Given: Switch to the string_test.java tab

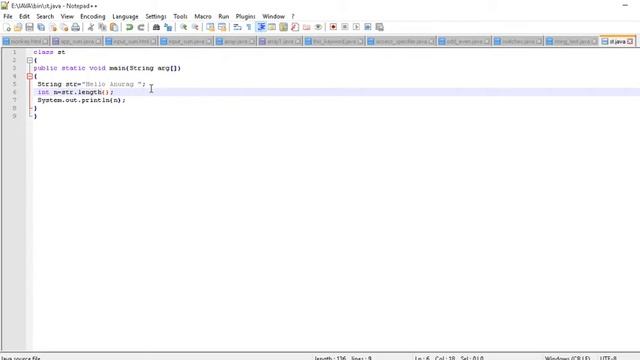Looking at the screenshot, I should (x=571, y=41).
